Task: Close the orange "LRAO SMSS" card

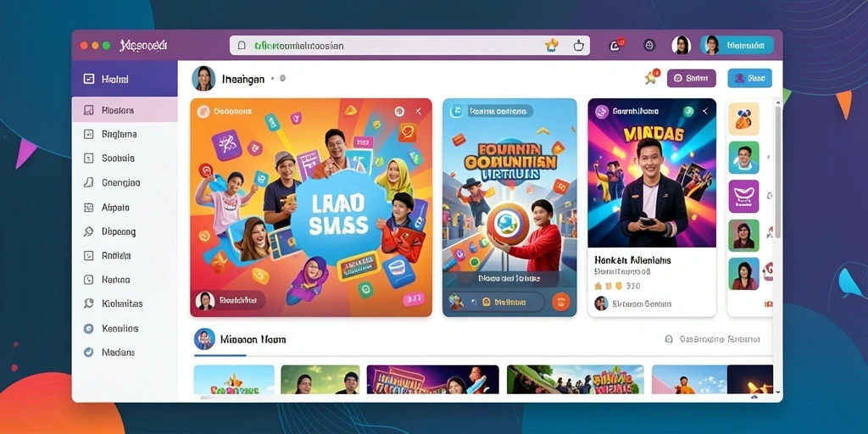Action: (419, 112)
